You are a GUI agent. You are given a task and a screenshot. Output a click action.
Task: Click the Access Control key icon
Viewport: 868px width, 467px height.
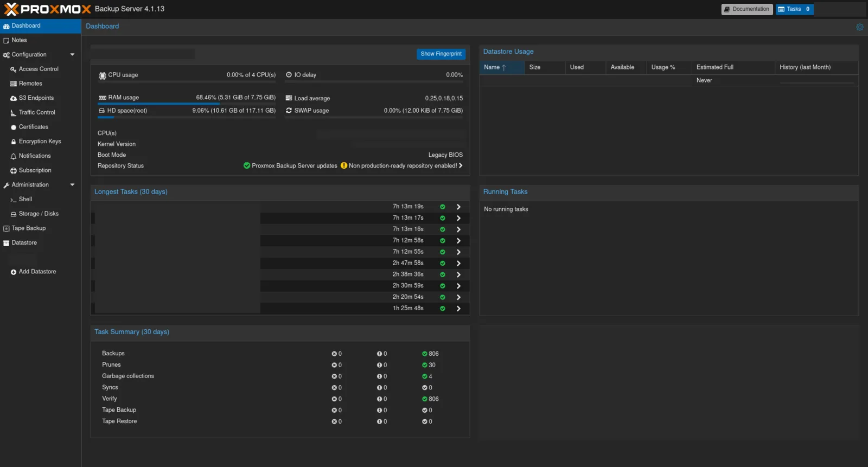pos(14,69)
